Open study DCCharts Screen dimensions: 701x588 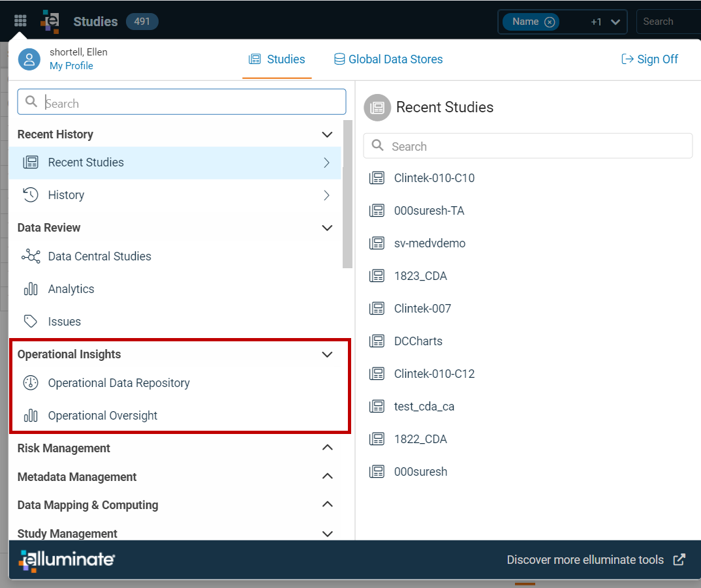418,341
